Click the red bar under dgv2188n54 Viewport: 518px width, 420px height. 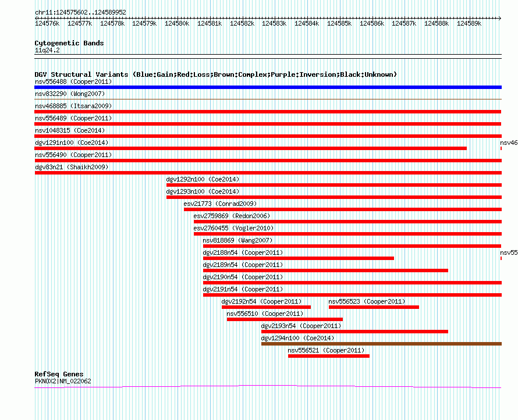tap(299, 258)
